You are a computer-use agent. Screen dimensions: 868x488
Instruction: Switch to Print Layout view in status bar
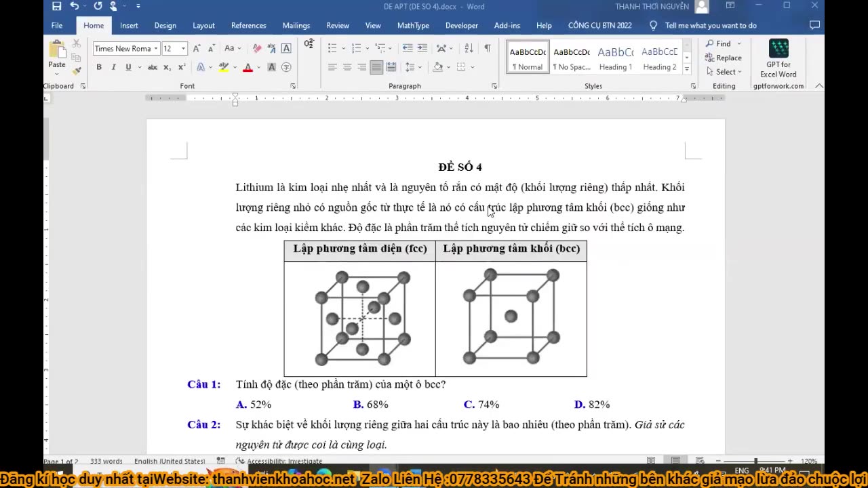[675, 461]
